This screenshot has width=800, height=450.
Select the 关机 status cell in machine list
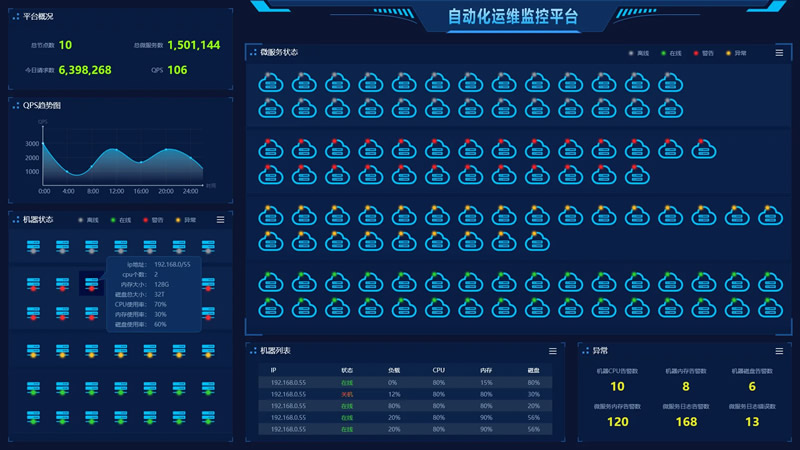pyautogui.click(x=347, y=394)
